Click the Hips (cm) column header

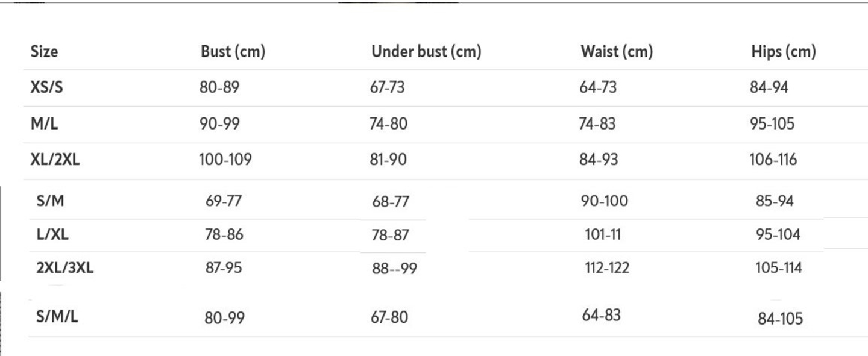(x=783, y=52)
